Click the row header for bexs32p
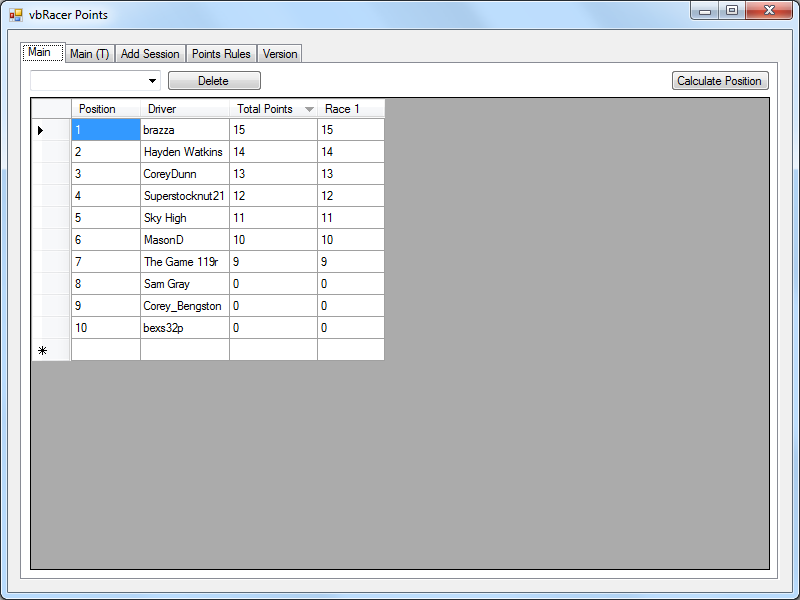Screen dimensions: 800x600 click(51, 328)
